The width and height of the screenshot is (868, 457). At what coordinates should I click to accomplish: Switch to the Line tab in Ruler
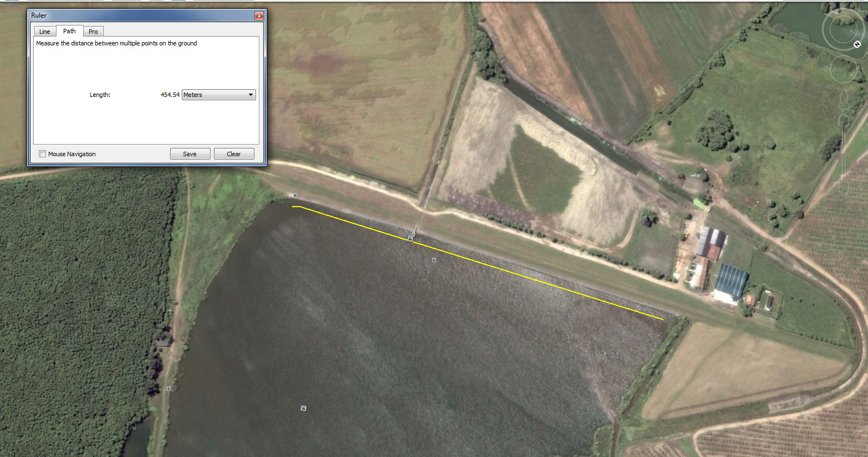45,32
